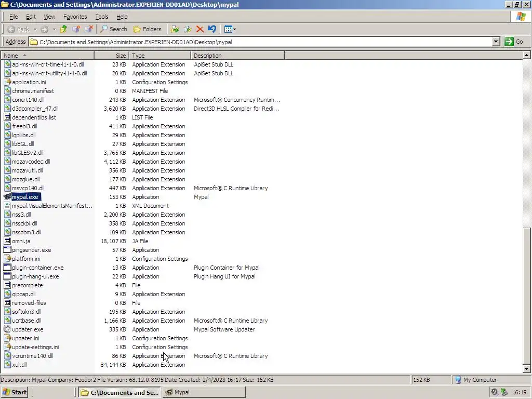The width and height of the screenshot is (532, 399).
Task: Sort by the Name column header
Action: click(47, 55)
